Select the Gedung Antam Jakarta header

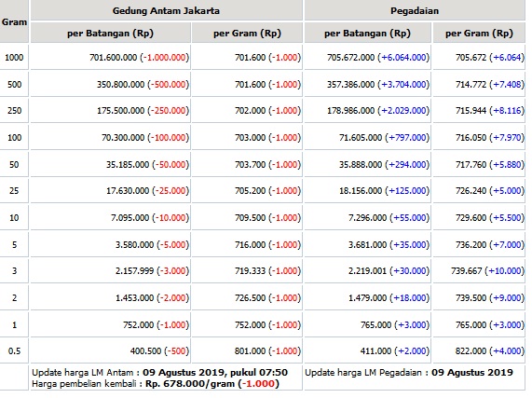tap(166, 11)
